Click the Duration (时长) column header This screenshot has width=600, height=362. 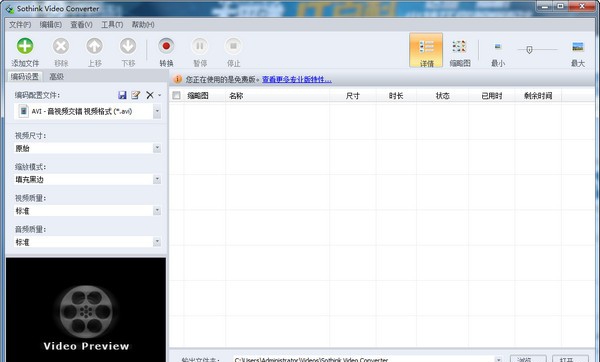(x=396, y=96)
